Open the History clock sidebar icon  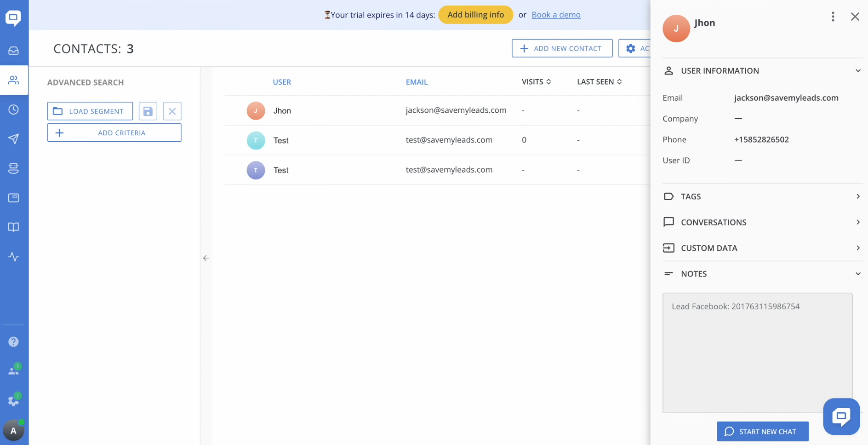point(13,110)
